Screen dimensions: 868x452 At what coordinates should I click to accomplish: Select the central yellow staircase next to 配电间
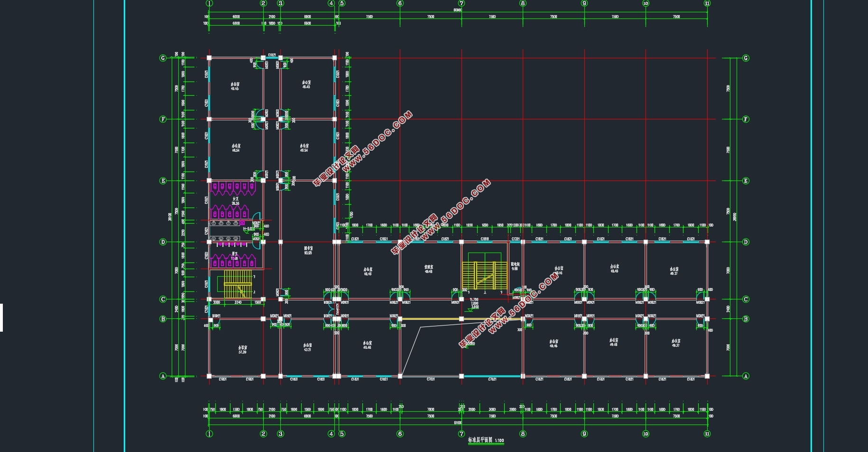click(485, 275)
